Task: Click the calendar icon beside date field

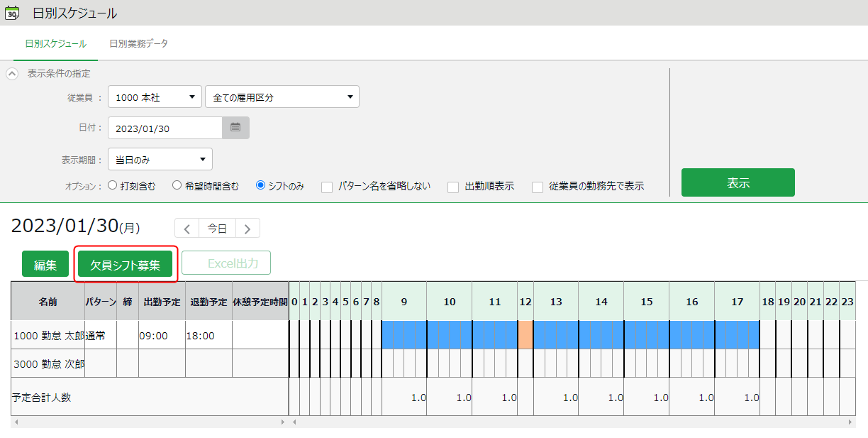Action: click(235, 128)
